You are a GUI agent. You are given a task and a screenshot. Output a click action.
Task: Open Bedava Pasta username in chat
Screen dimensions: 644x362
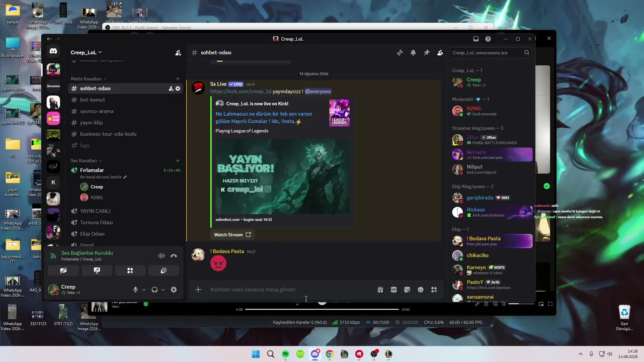[227, 251]
